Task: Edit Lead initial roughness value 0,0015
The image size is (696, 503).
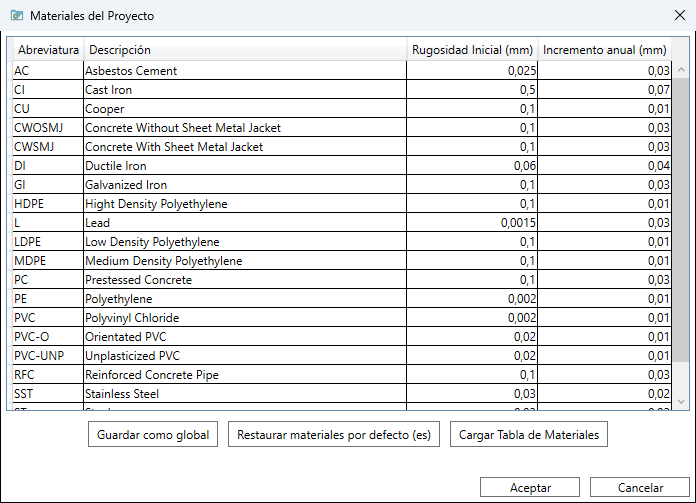Action: pos(472,222)
